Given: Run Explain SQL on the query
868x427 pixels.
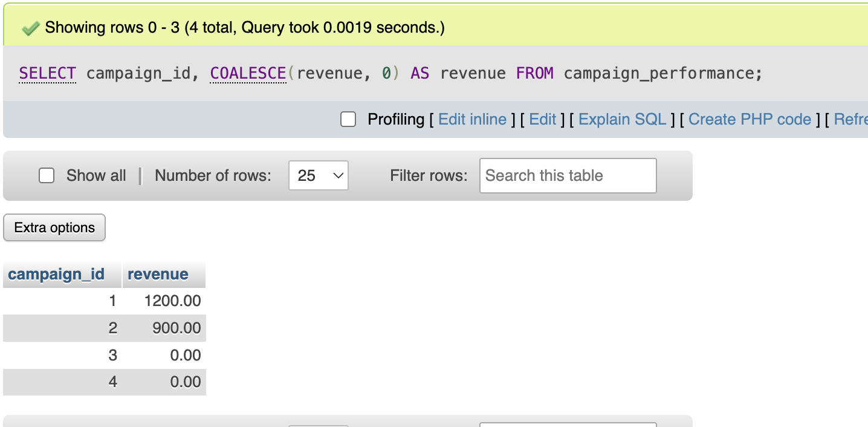Looking at the screenshot, I should [x=622, y=119].
